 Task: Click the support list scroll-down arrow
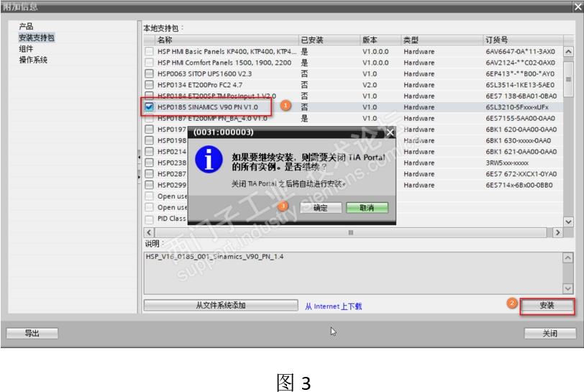coord(568,222)
